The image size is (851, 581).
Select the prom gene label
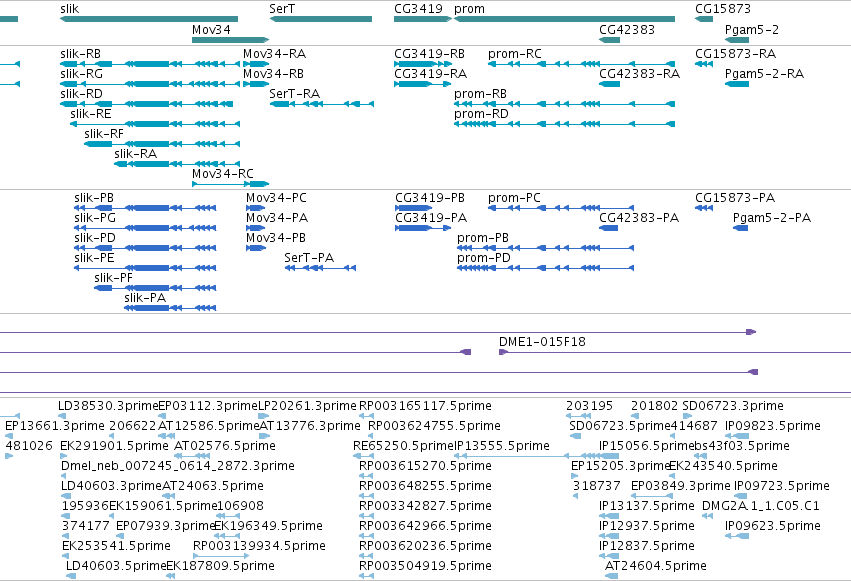click(x=469, y=9)
